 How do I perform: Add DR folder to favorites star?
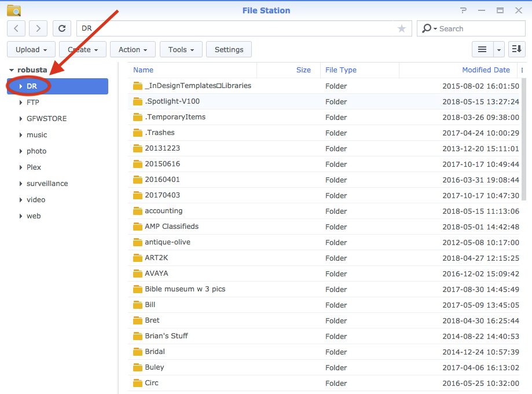coord(402,28)
